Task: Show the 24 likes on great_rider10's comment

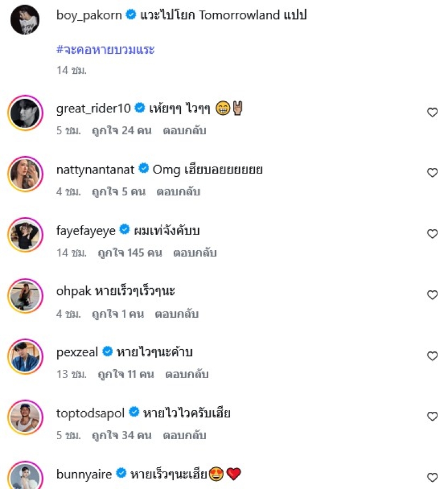Action: [x=122, y=131]
